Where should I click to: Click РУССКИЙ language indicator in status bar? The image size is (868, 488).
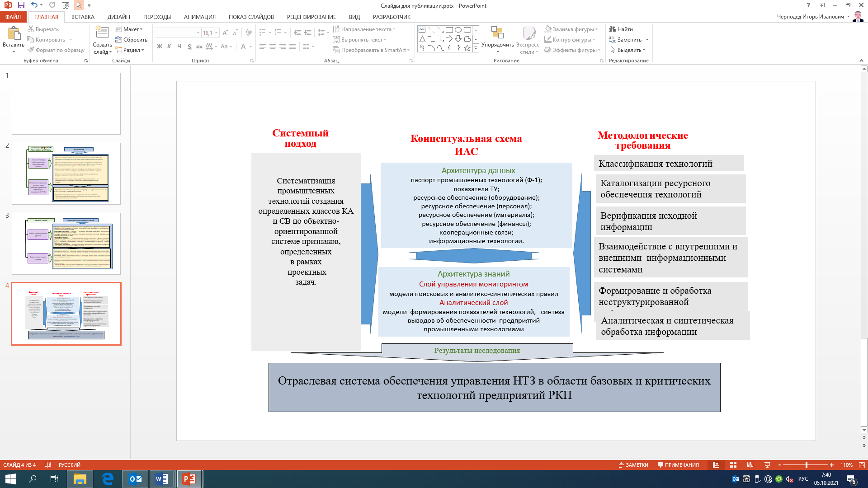tap(70, 465)
